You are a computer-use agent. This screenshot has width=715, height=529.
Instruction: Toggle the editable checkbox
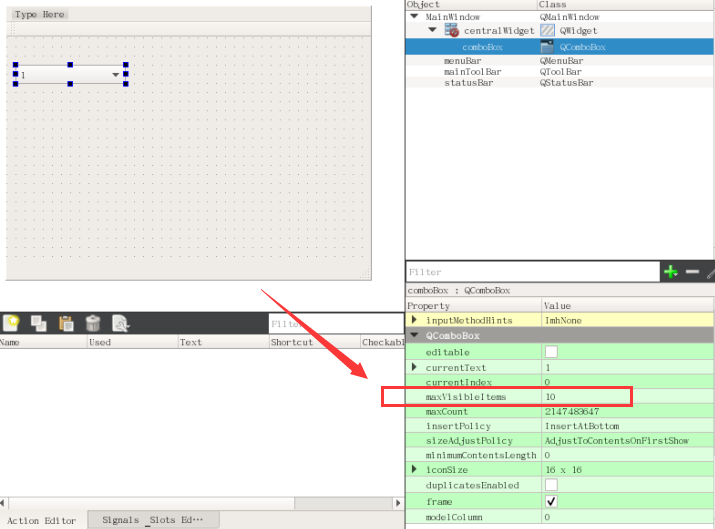click(551, 352)
